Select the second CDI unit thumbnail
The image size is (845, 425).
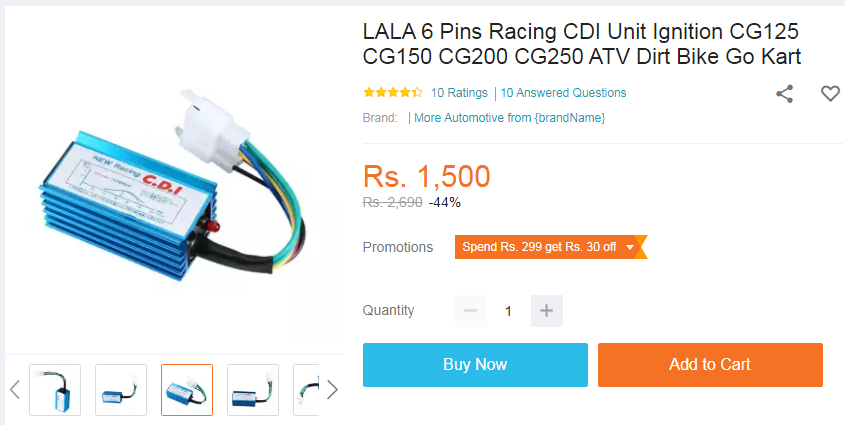click(x=121, y=390)
